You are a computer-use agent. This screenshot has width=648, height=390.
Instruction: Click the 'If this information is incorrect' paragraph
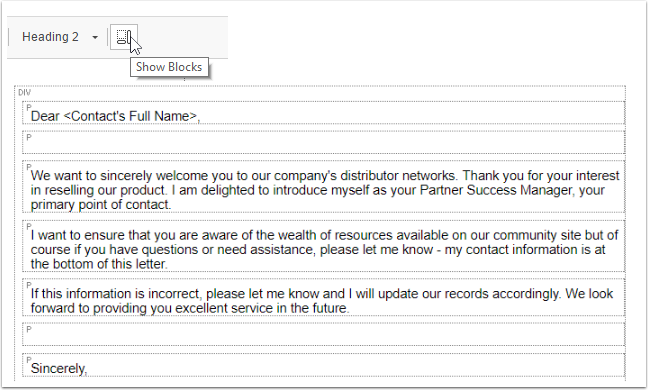click(x=323, y=297)
